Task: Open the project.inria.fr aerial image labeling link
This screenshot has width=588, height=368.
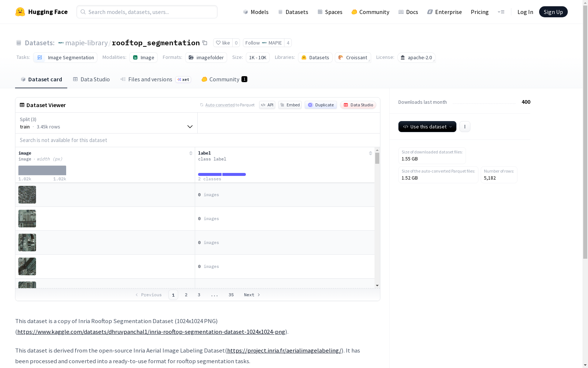Action: (x=284, y=350)
